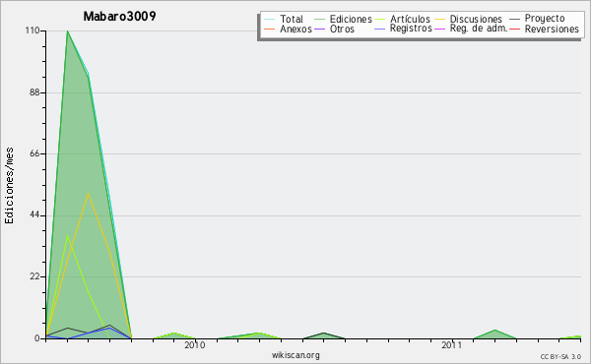591x364 pixels.
Task: Click the 88 y-axis label
Action: click(x=35, y=92)
